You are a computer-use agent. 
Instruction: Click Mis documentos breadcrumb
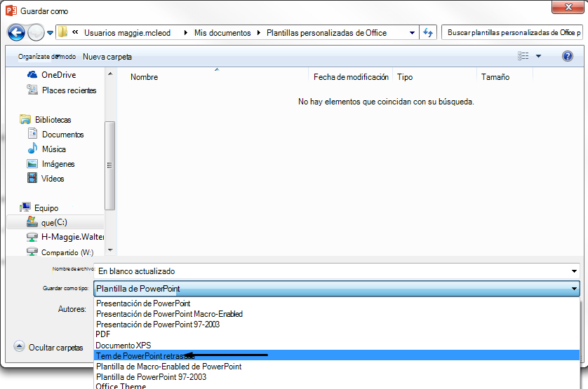222,33
